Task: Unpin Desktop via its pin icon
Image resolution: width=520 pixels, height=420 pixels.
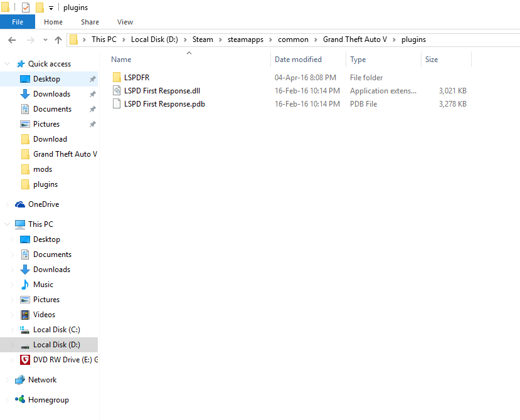Action: pyautogui.click(x=93, y=79)
